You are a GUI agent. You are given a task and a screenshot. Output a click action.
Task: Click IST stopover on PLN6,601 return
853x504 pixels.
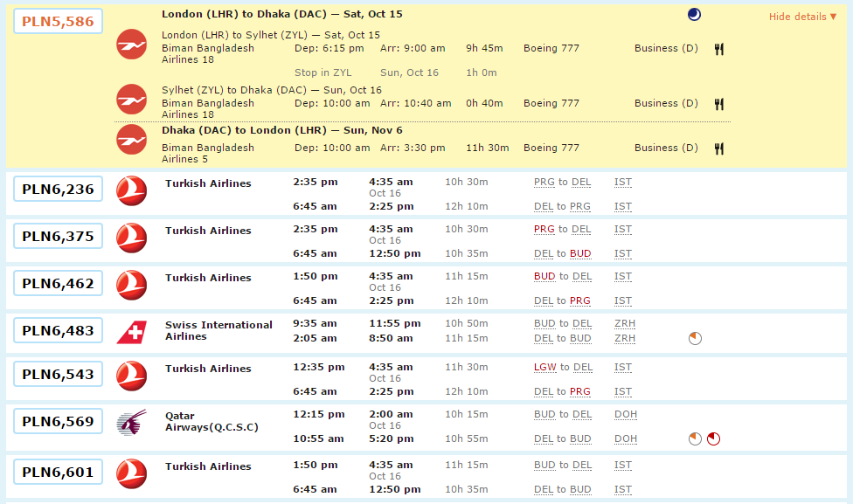click(623, 490)
